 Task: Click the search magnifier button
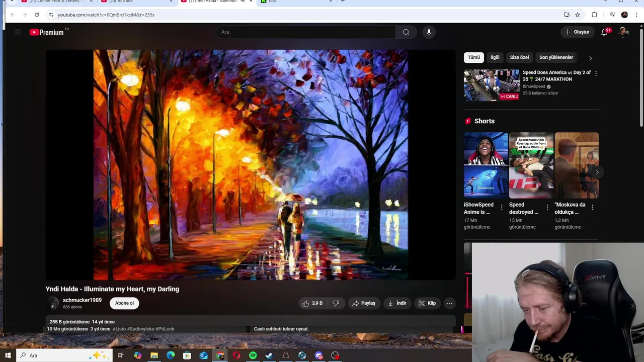click(406, 32)
